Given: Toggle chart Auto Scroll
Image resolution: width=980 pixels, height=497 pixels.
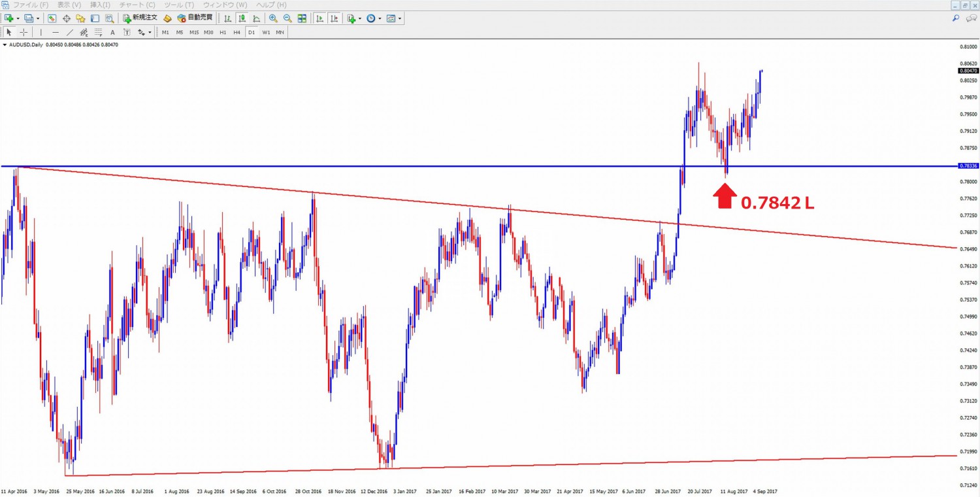Looking at the screenshot, I should [319, 18].
